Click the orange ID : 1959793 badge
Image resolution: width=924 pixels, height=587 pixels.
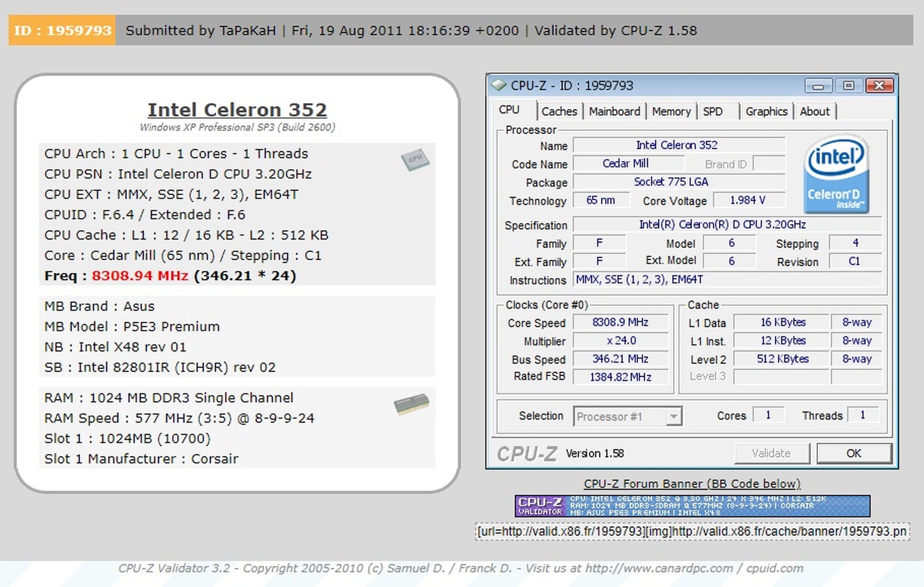pyautogui.click(x=62, y=30)
